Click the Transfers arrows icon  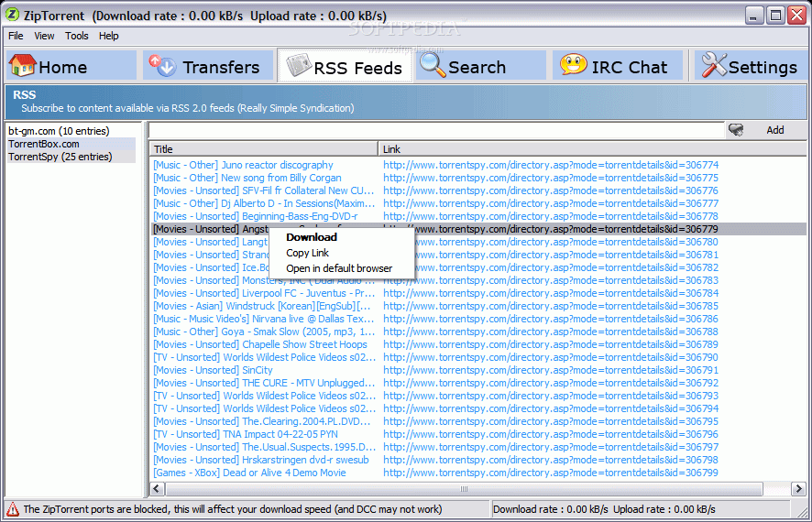162,66
